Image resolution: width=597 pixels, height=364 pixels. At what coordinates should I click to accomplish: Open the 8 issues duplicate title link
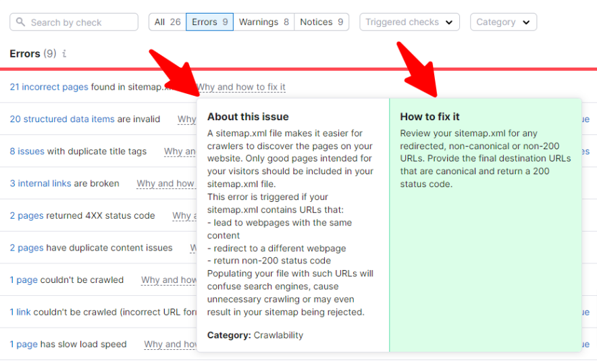tap(27, 151)
